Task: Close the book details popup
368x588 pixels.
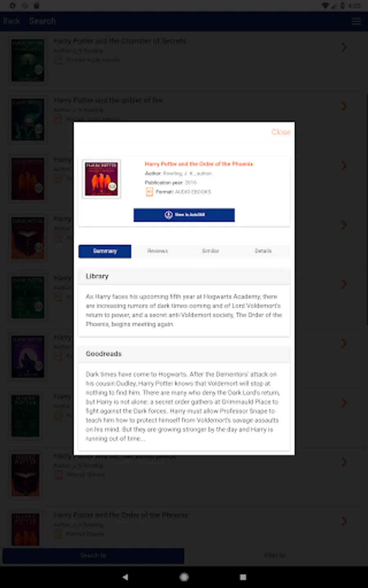Action: click(281, 132)
